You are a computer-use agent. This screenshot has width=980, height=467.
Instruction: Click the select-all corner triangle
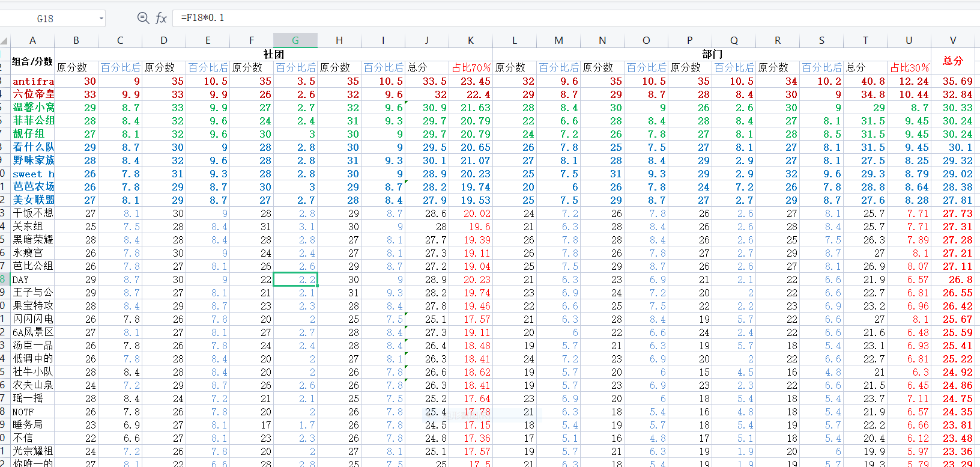[x=5, y=41]
